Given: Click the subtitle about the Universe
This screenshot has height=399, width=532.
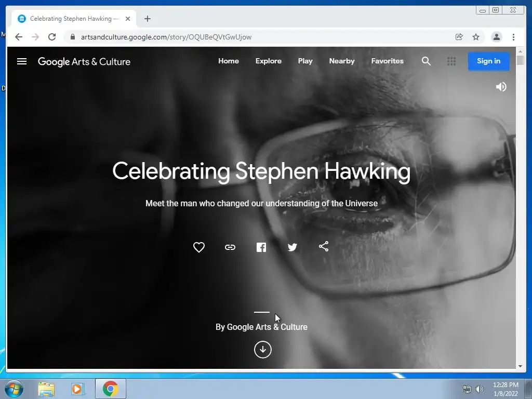Looking at the screenshot, I should (x=262, y=203).
